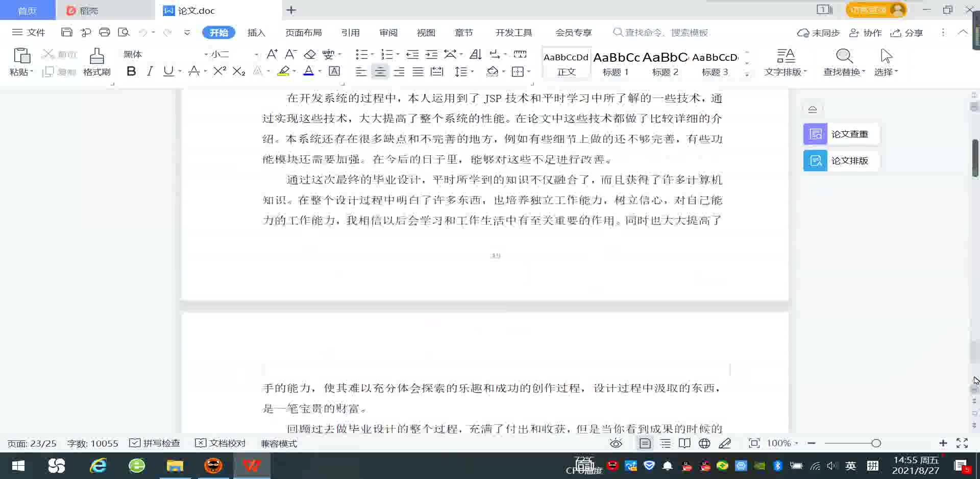Image resolution: width=980 pixels, height=479 pixels.
Task: Click the print preview icon
Action: pyautogui.click(x=124, y=32)
